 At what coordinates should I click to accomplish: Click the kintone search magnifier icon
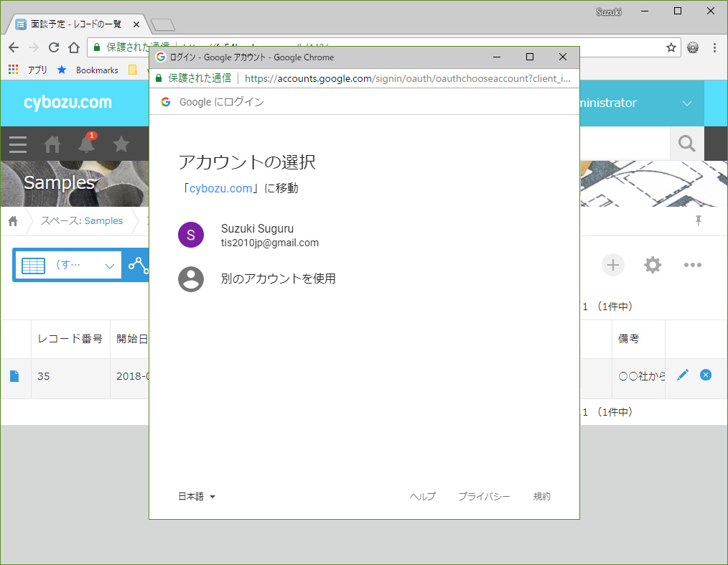click(686, 144)
